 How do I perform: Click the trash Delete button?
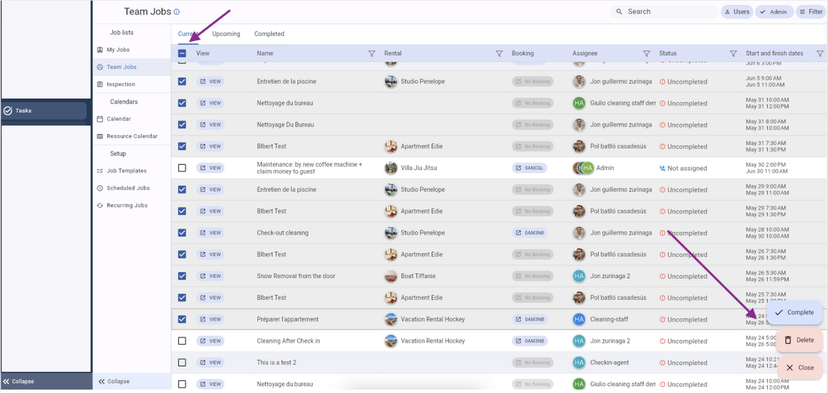tap(799, 340)
